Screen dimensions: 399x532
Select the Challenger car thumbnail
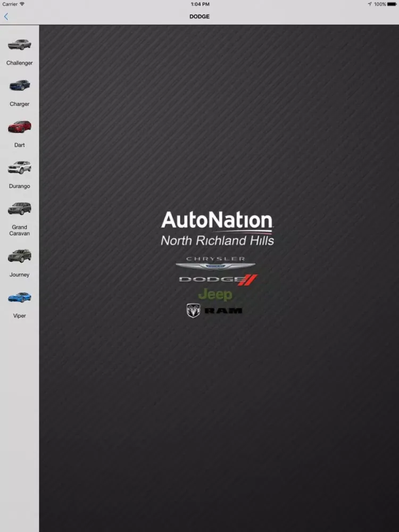pyautogui.click(x=20, y=45)
